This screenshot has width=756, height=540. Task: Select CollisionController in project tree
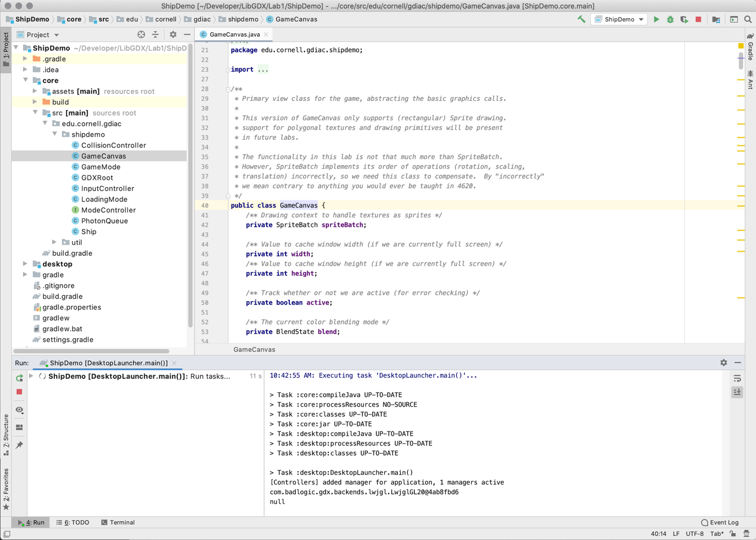click(x=113, y=145)
